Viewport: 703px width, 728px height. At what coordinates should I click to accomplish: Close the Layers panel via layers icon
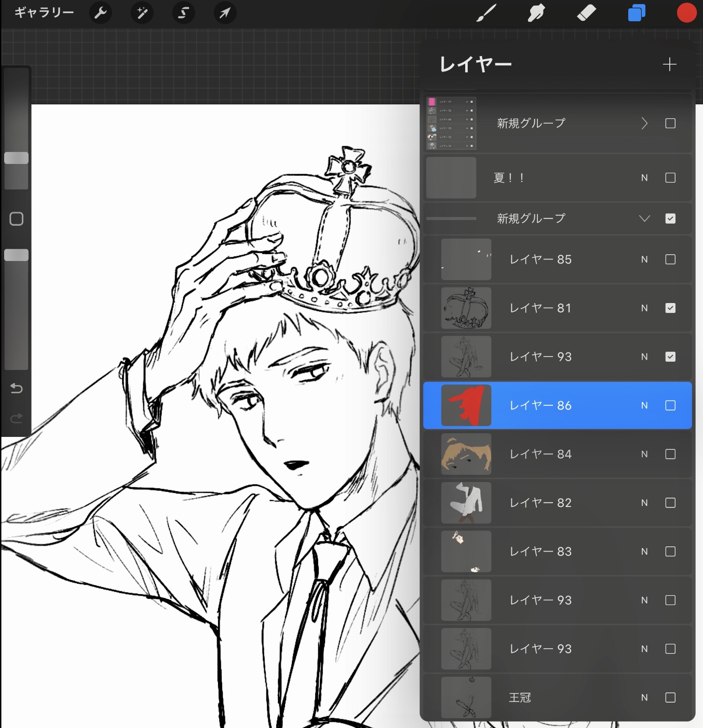coord(637,13)
